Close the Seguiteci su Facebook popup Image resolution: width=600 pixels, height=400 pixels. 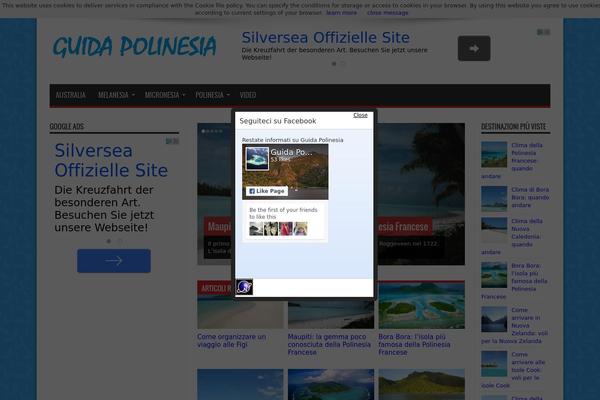[x=360, y=115]
